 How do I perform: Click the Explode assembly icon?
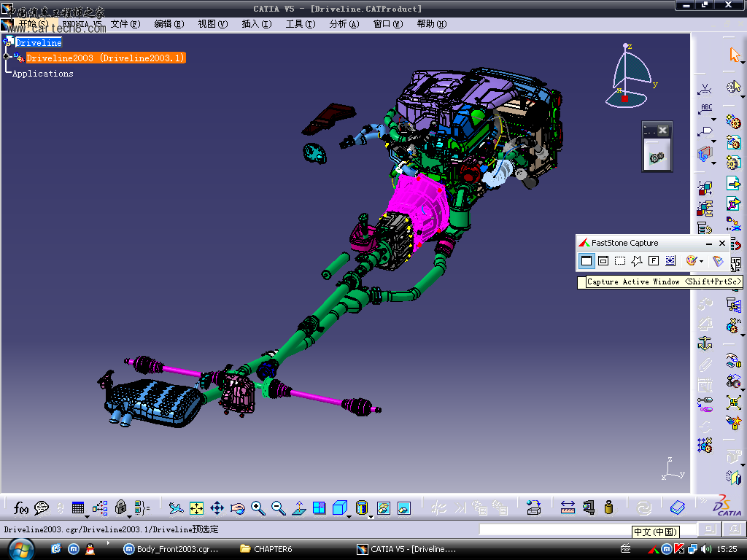(734, 402)
